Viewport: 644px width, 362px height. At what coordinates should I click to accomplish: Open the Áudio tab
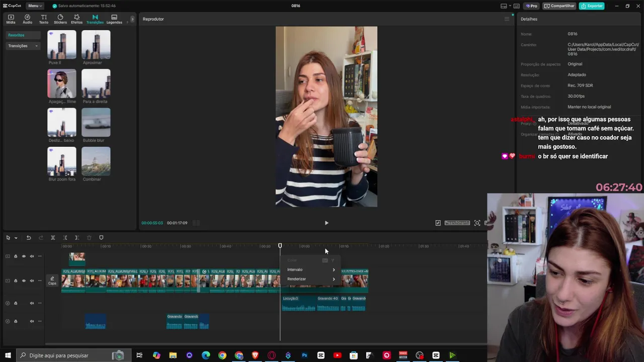point(27,19)
